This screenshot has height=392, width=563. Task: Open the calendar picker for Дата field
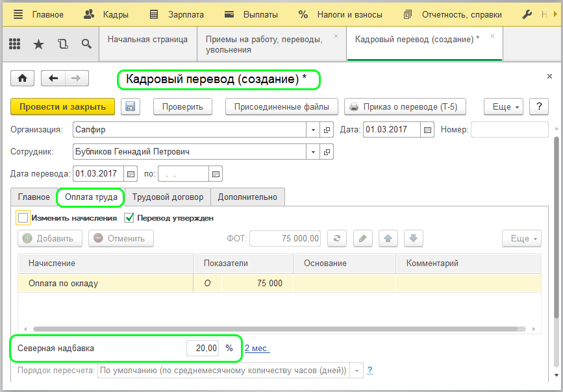pos(427,130)
